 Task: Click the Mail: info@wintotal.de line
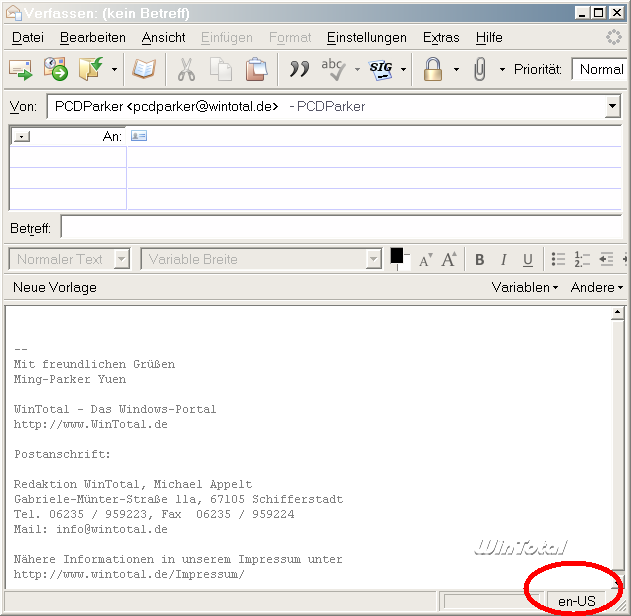[91, 529]
